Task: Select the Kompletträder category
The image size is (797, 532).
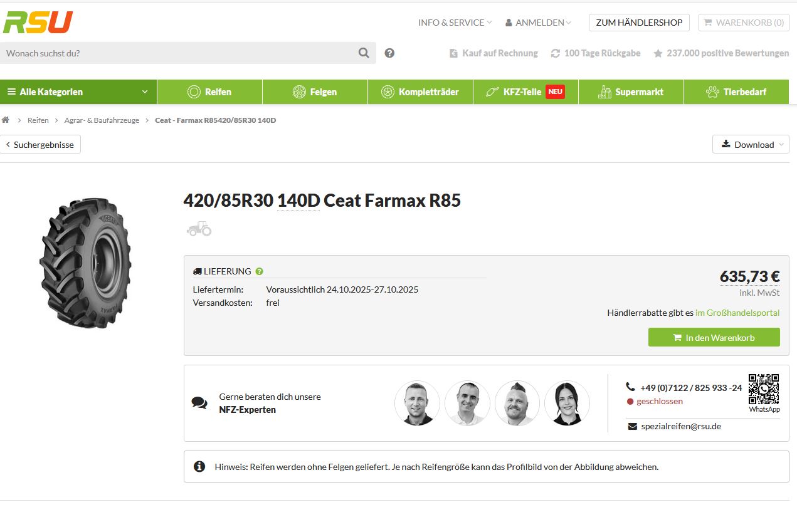Action: pos(420,91)
